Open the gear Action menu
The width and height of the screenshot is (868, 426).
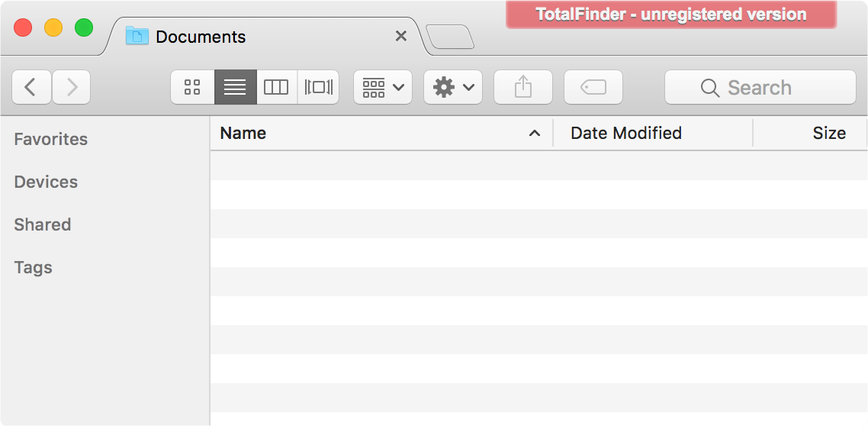tap(453, 88)
